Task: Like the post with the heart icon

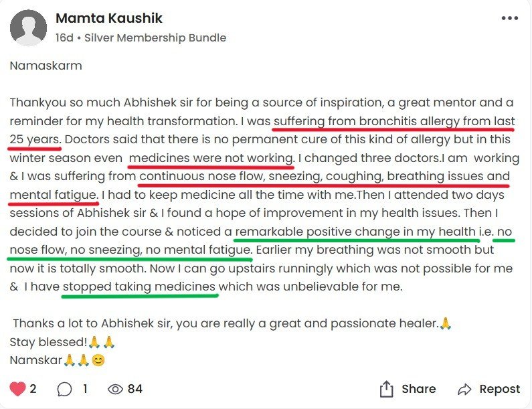Action: click(x=18, y=389)
